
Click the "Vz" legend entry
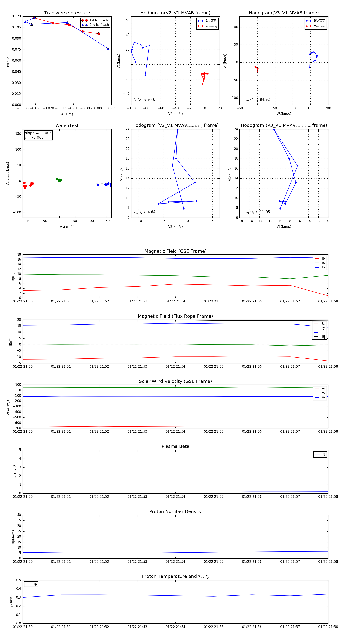pos(320,397)
